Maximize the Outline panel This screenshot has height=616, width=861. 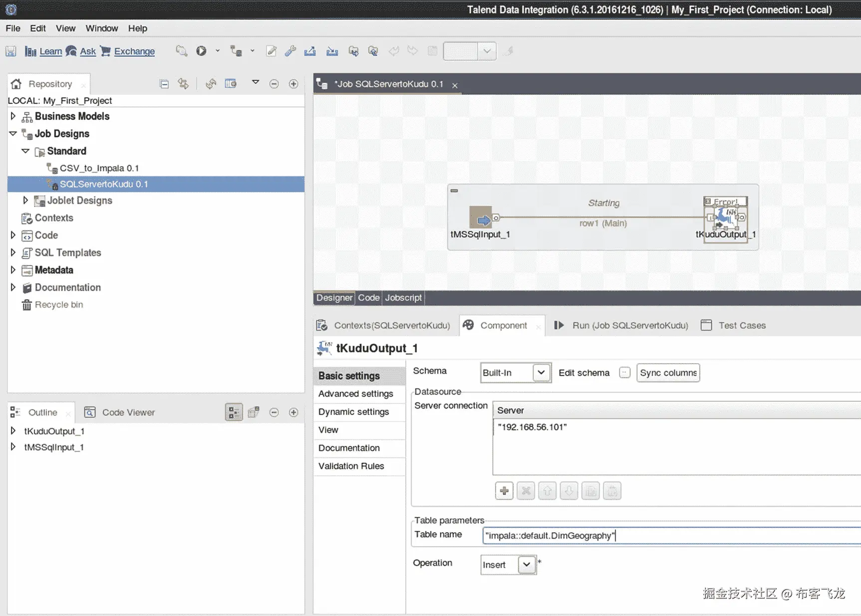(293, 412)
